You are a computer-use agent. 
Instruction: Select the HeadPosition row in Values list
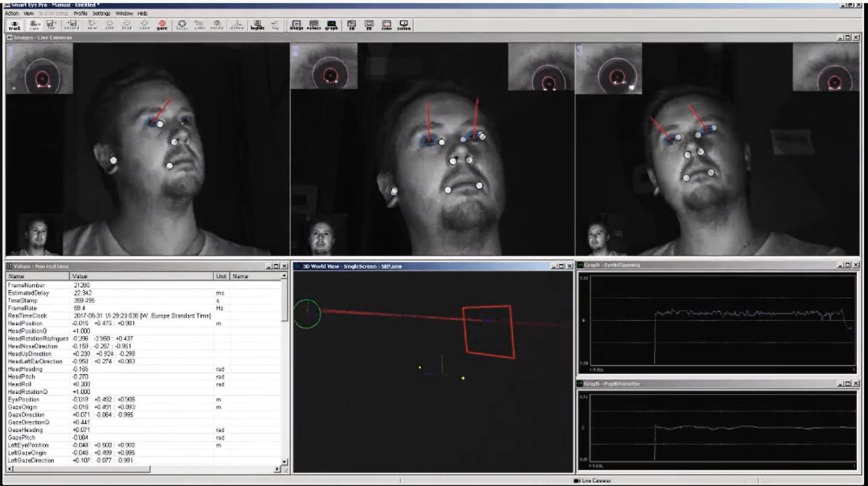[26, 323]
